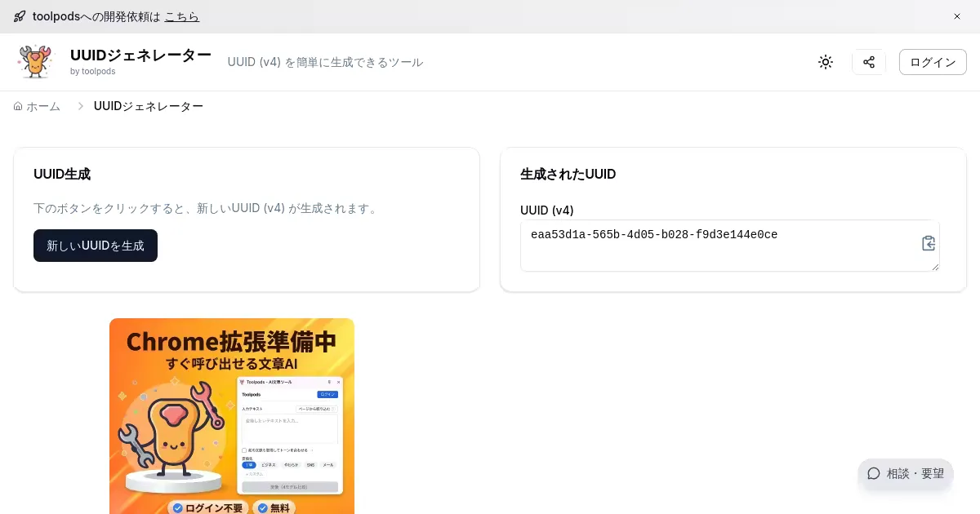Click the textarea resize handle corner
980x514 pixels.
935,267
